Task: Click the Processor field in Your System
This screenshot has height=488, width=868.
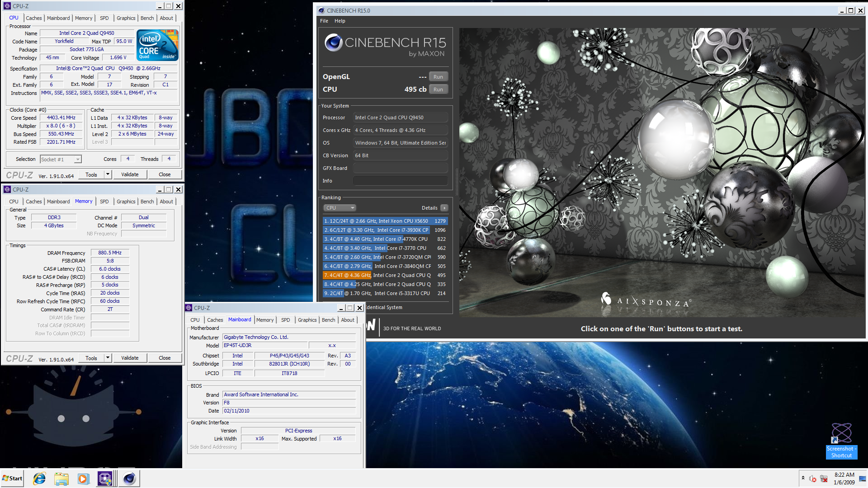Action: [400, 117]
